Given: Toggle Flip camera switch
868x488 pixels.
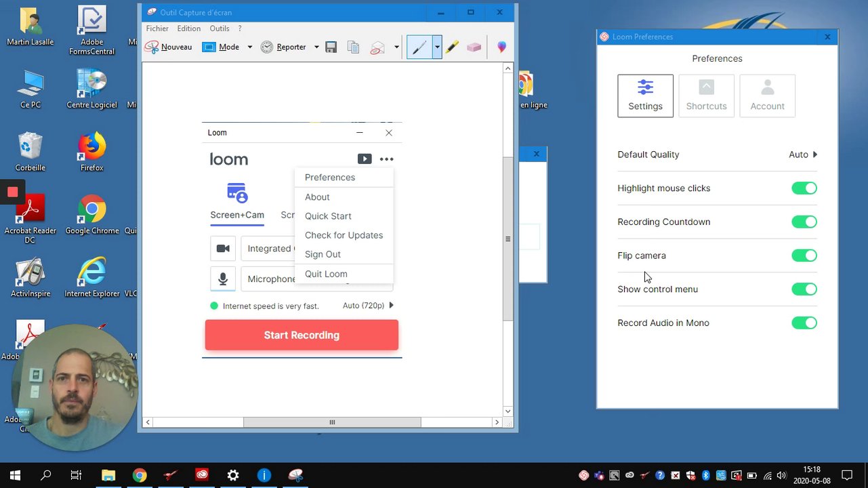Looking at the screenshot, I should (x=804, y=256).
